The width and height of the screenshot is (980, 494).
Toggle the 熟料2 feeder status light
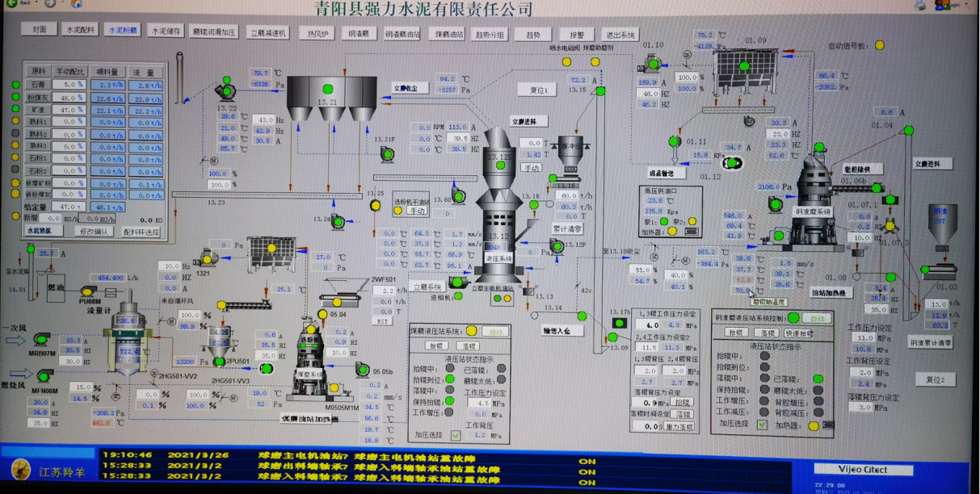[x=15, y=133]
